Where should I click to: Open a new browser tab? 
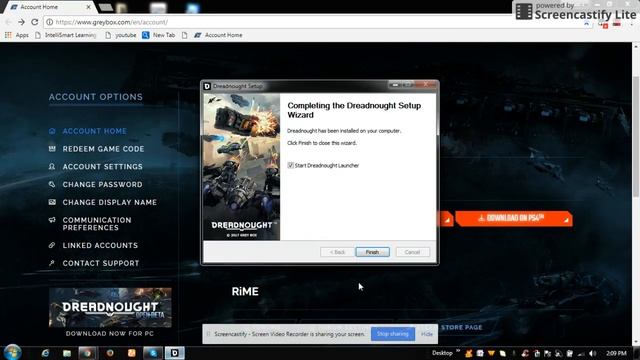coord(106,7)
